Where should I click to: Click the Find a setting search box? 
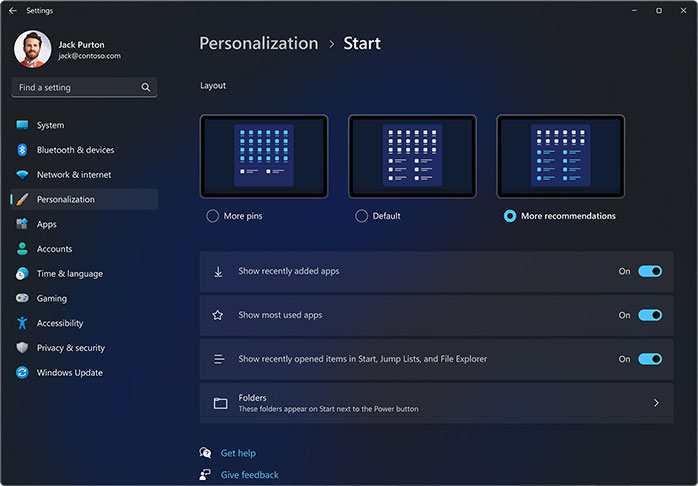[x=78, y=87]
